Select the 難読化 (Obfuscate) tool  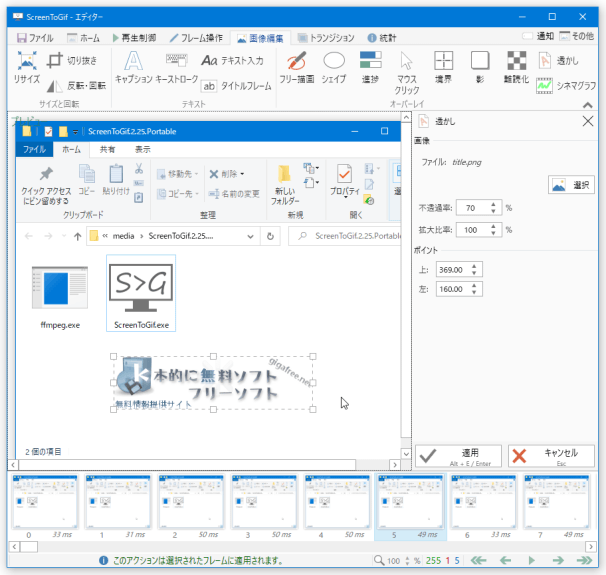tap(517, 66)
